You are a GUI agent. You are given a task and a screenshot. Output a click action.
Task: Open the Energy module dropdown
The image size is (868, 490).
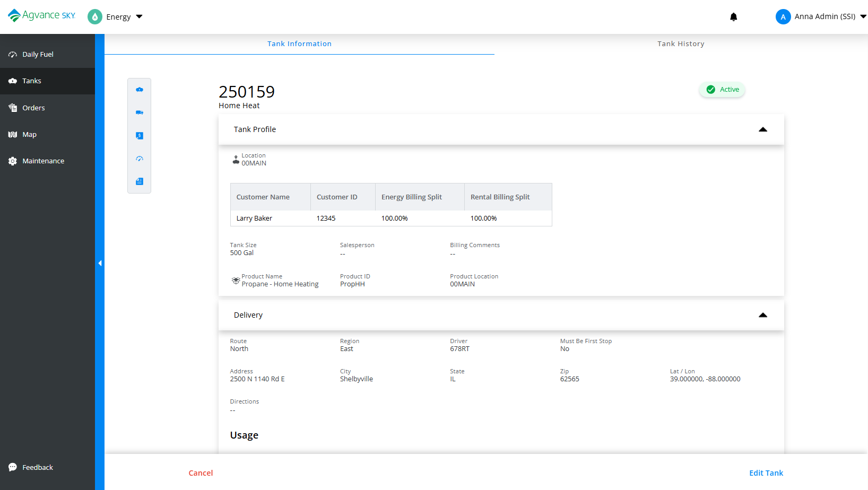pos(115,17)
